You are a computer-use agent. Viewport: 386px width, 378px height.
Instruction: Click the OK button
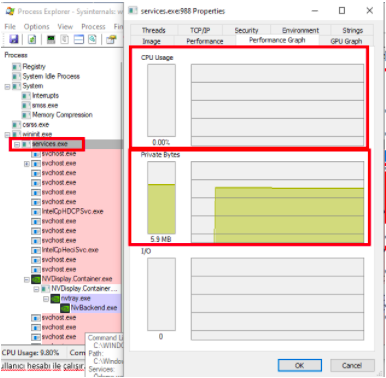click(300, 365)
